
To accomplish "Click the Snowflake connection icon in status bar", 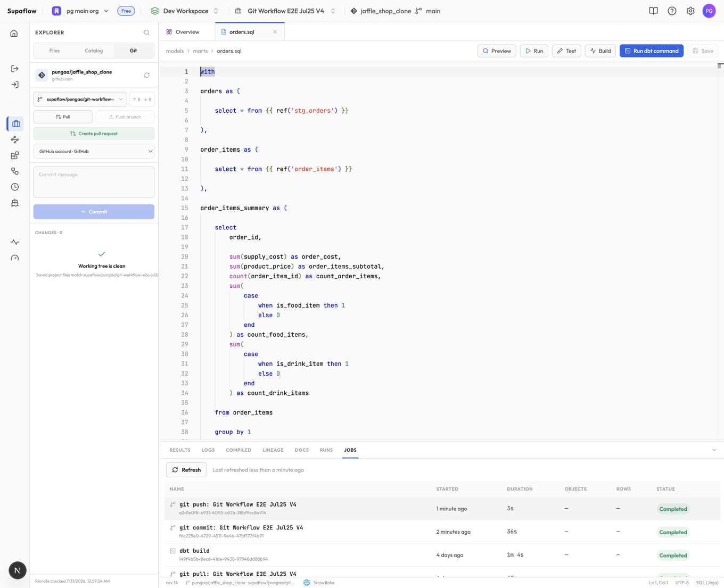I will tap(307, 583).
